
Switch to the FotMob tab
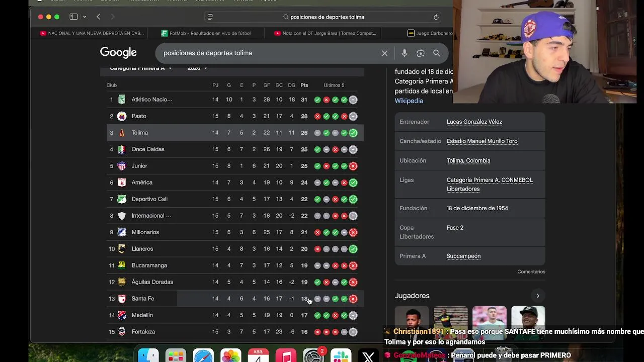pos(206,33)
